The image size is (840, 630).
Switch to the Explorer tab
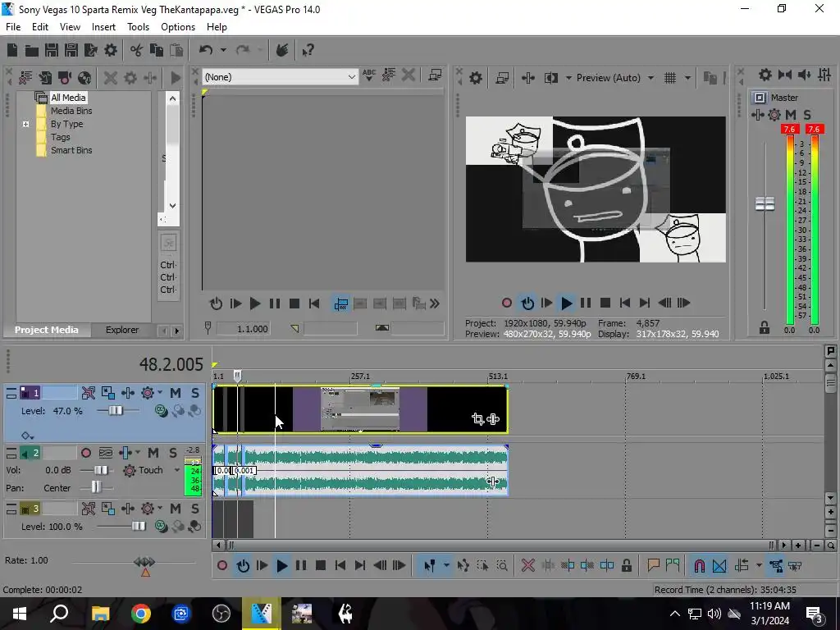pos(121,330)
